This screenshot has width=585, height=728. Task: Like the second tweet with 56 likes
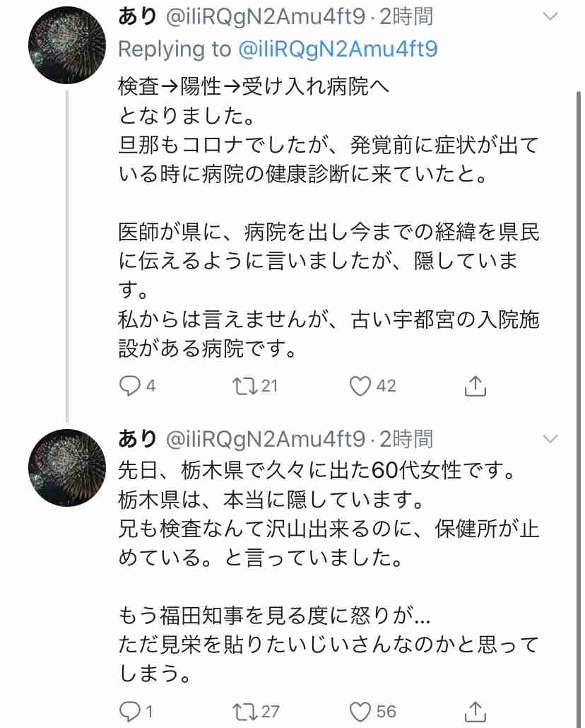click(360, 712)
